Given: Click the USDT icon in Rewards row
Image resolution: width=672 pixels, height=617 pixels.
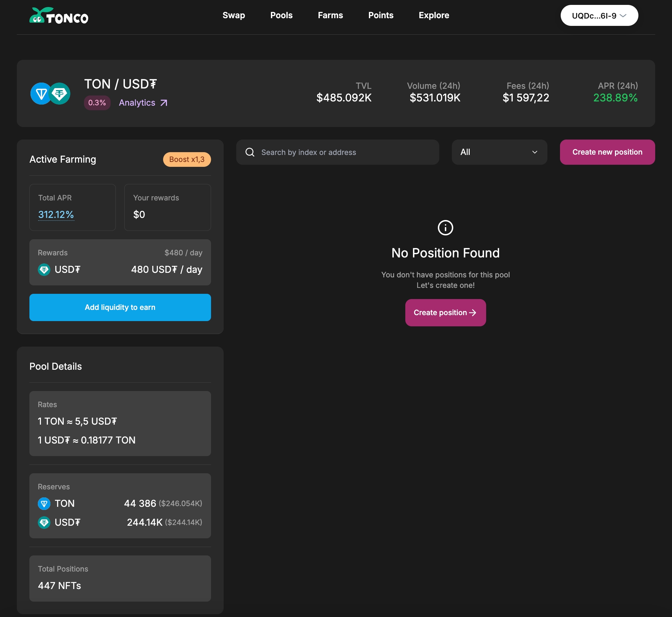Looking at the screenshot, I should pyautogui.click(x=44, y=270).
